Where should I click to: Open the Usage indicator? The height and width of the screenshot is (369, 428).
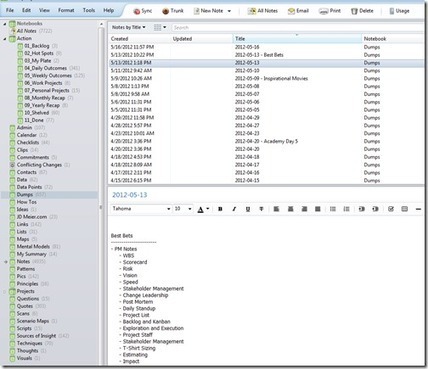click(399, 11)
